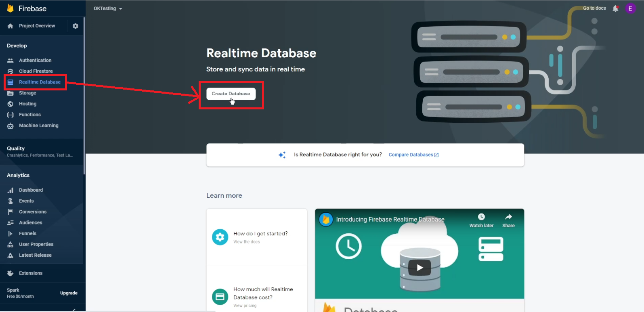The image size is (644, 312).
Task: Play the Introducing Firebase Realtime Database video
Action: [420, 268]
